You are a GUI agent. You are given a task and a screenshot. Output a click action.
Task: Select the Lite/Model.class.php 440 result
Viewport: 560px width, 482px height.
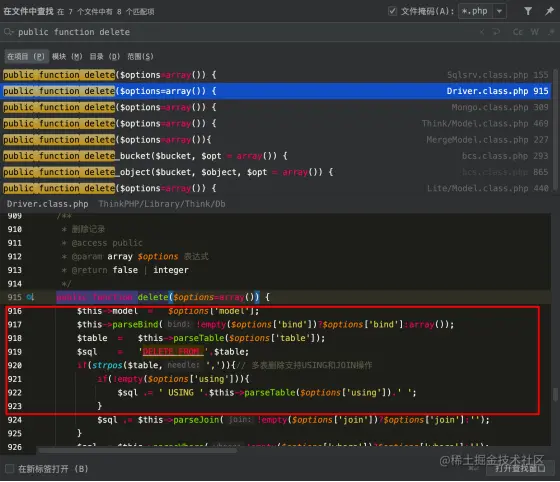[275, 188]
